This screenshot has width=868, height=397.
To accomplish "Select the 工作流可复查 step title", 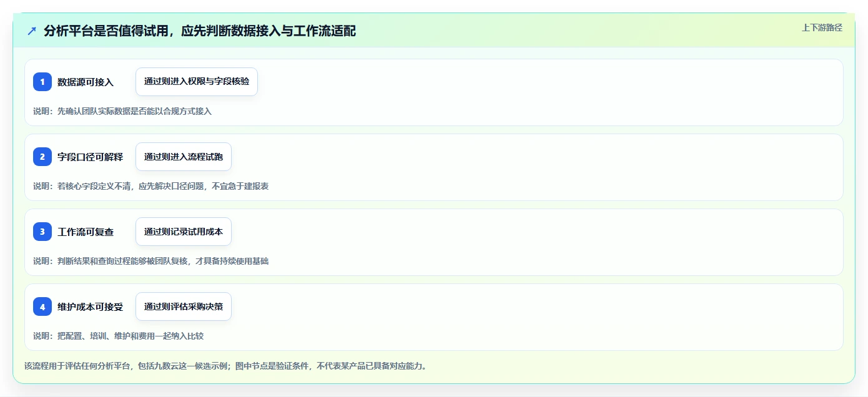I will pyautogui.click(x=86, y=232).
